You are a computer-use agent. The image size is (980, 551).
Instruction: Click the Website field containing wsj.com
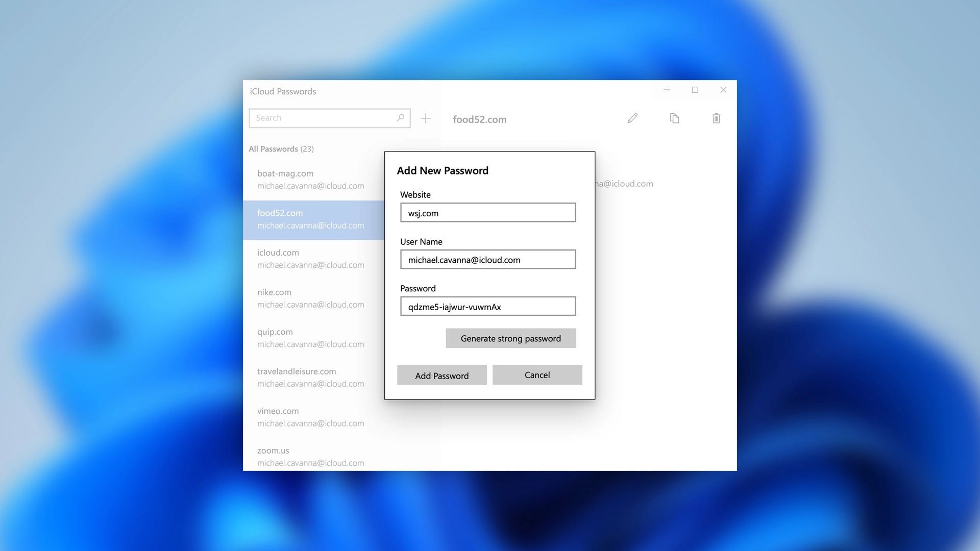pyautogui.click(x=488, y=213)
